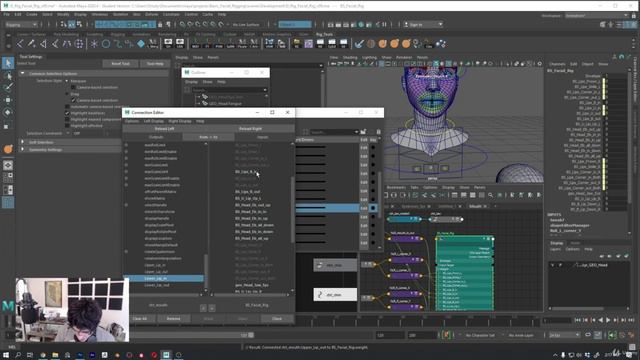The height and width of the screenshot is (360, 640).
Task: Enable Highlight nearest component checkbox
Action: pos(67,120)
